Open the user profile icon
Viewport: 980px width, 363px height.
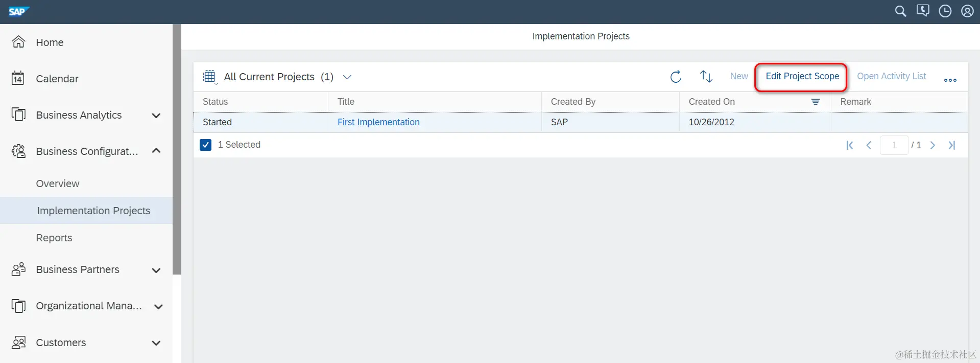pyautogui.click(x=967, y=11)
